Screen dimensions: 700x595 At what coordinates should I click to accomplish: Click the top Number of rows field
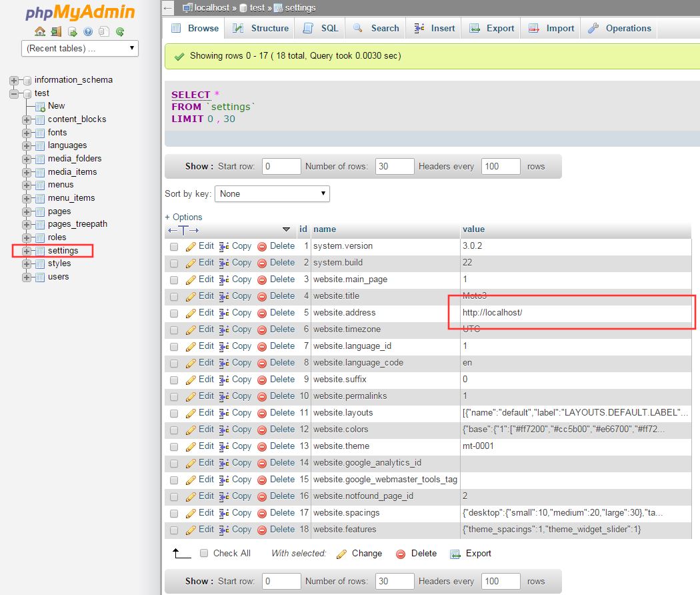point(395,167)
